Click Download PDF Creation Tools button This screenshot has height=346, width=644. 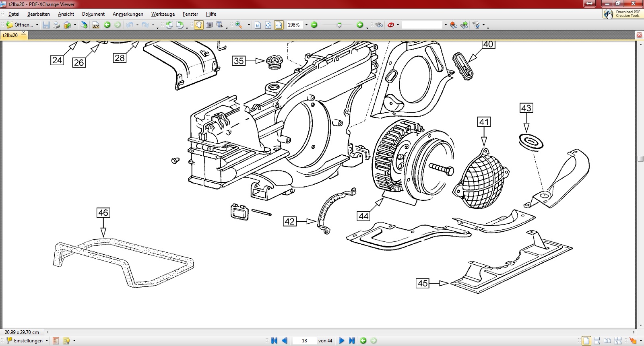(x=623, y=14)
